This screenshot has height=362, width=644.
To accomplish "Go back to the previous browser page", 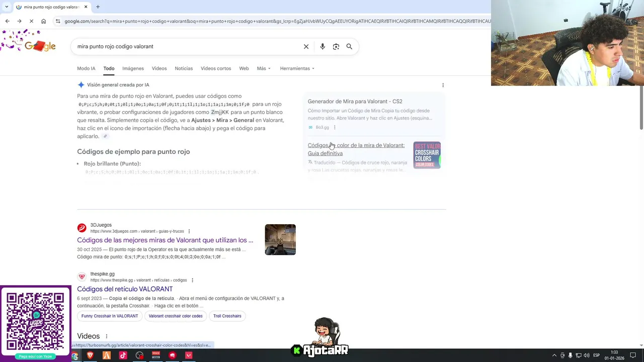I will [x=7, y=21].
